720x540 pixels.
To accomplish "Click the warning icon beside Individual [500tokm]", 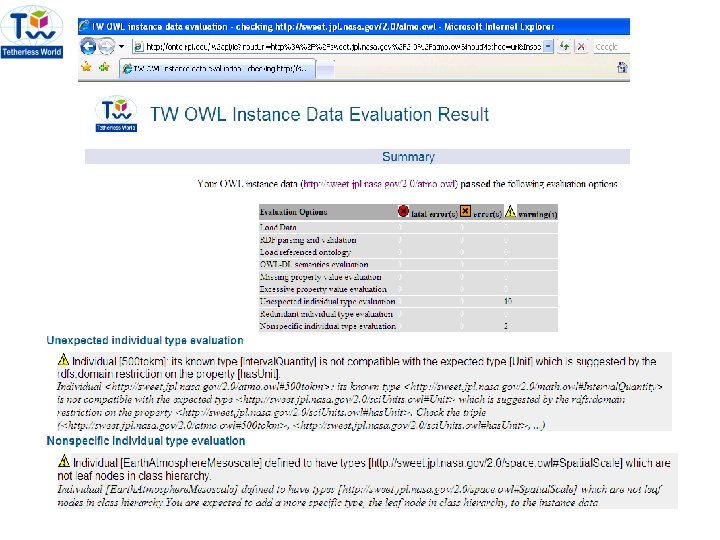I will [63, 360].
